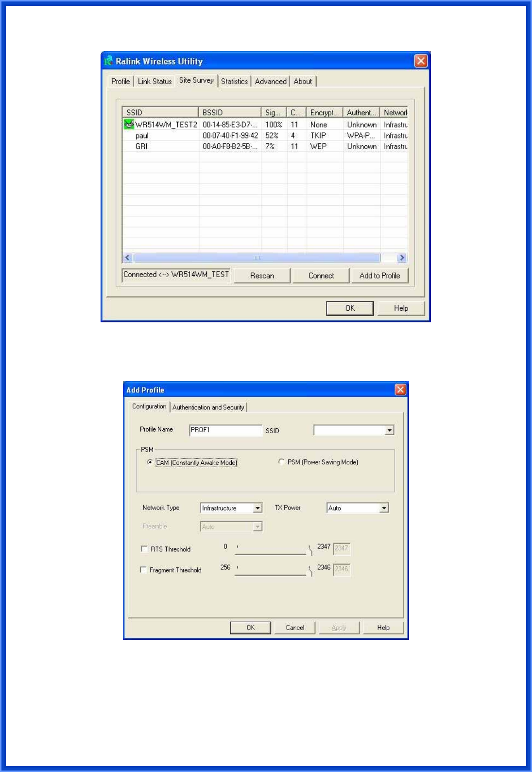Open the Profile tab
This screenshot has height=772, width=532.
120,81
